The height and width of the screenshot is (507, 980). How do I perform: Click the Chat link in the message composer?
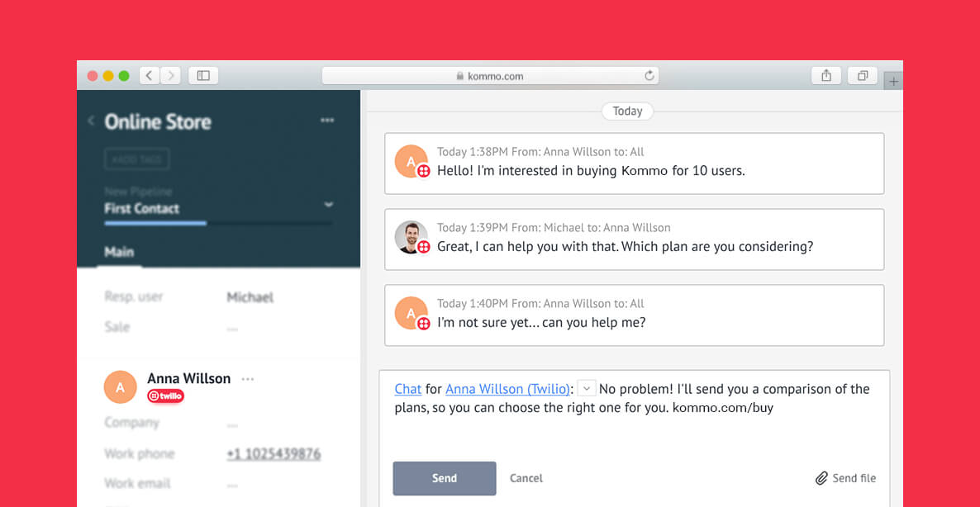coord(407,388)
